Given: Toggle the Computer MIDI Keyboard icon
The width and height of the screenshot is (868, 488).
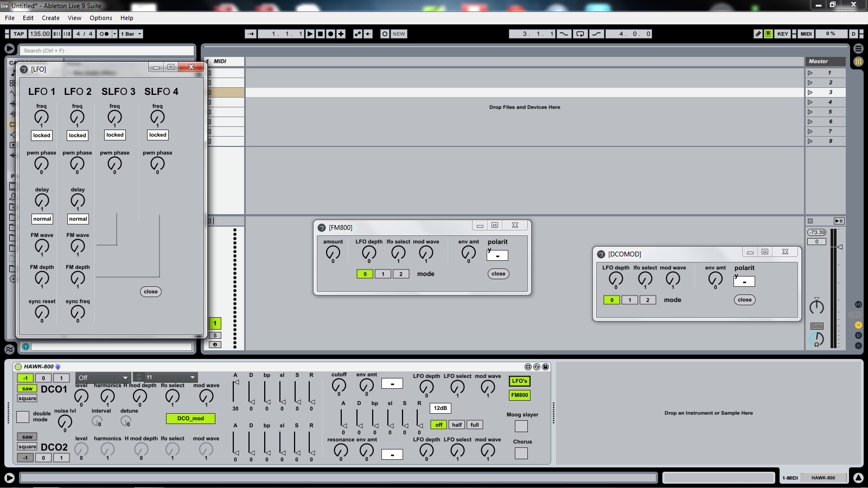Looking at the screenshot, I should pyautogui.click(x=768, y=34).
